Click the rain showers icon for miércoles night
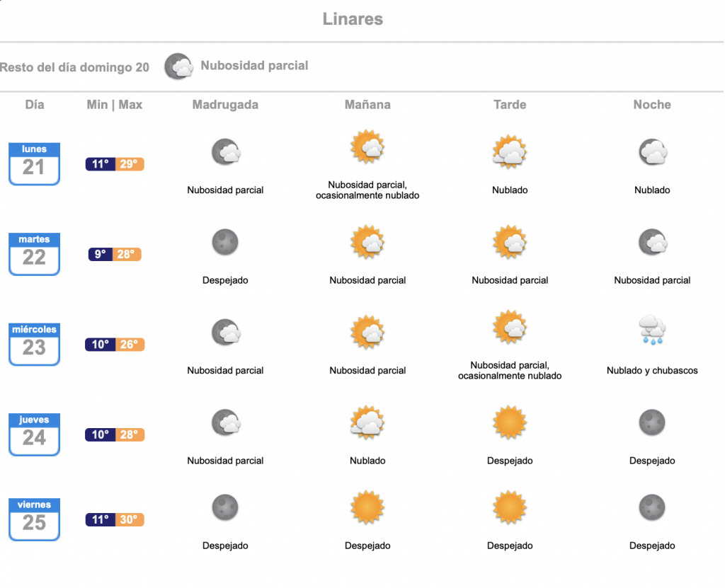 tap(652, 330)
